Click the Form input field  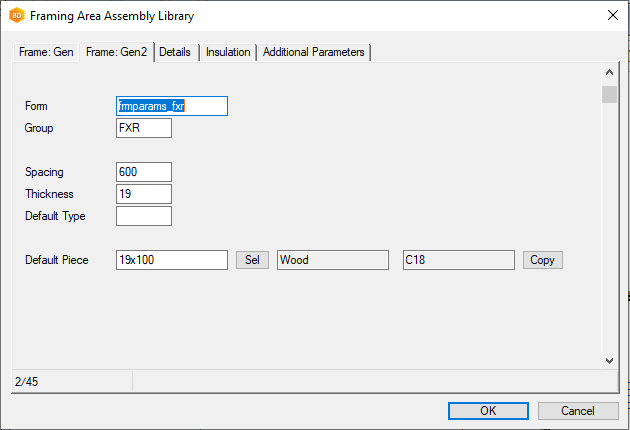tap(172, 106)
